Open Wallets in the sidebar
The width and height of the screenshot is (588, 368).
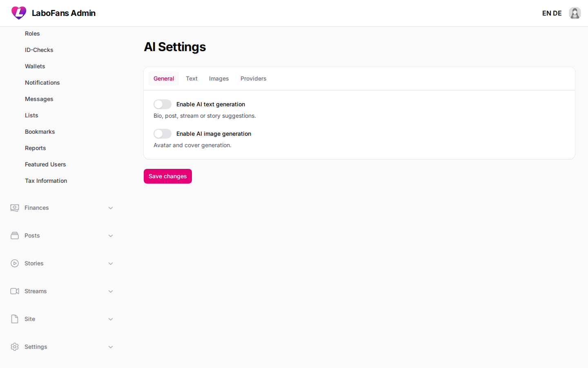tap(35, 66)
